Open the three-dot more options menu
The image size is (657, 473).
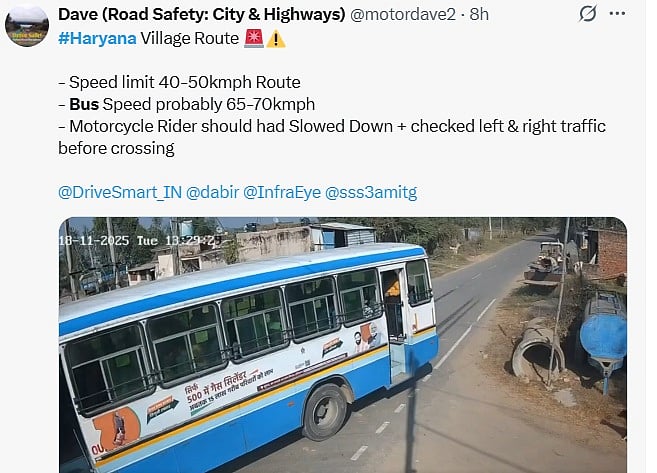617,14
